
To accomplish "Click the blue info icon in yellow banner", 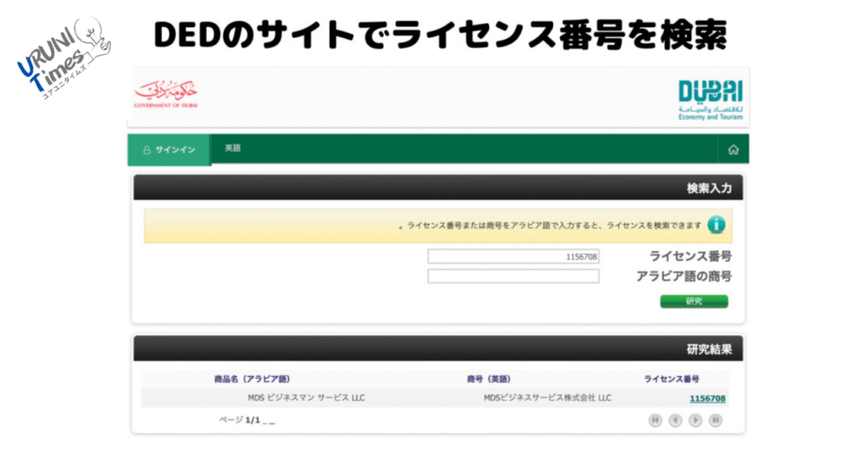I will click(716, 225).
